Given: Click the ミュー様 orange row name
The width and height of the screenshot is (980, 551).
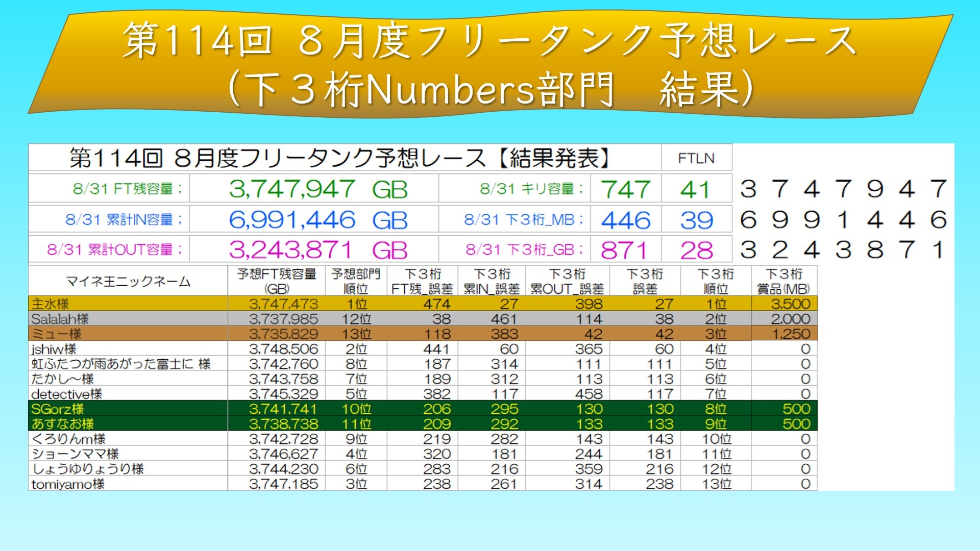Looking at the screenshot, I should click(56, 334).
